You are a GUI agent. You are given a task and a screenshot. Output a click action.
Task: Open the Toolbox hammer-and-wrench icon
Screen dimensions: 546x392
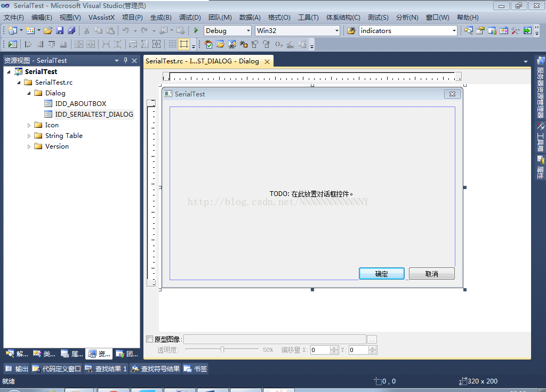[516, 30]
